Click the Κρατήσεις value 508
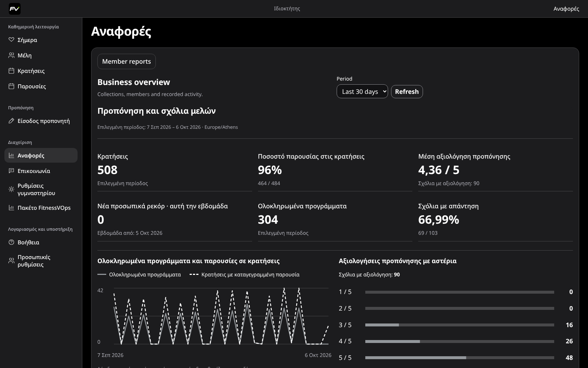588x368 pixels. pos(107,170)
